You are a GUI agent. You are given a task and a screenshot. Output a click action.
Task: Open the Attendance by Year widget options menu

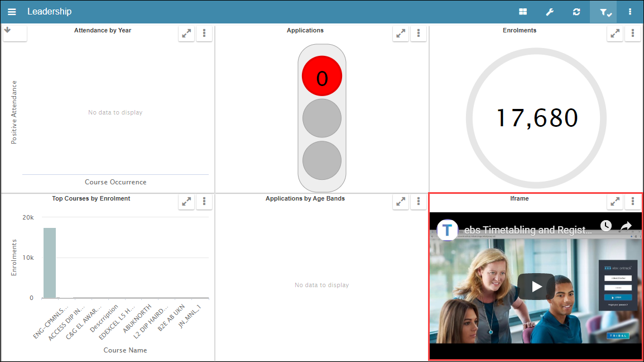pyautogui.click(x=204, y=33)
